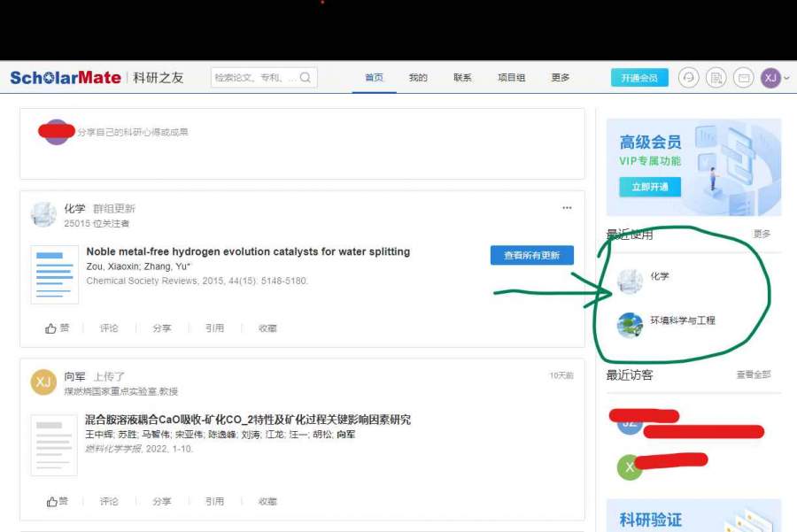Click the 高级会员 VIP banner
Image resolution: width=797 pixels, height=532 pixels.
(x=693, y=167)
